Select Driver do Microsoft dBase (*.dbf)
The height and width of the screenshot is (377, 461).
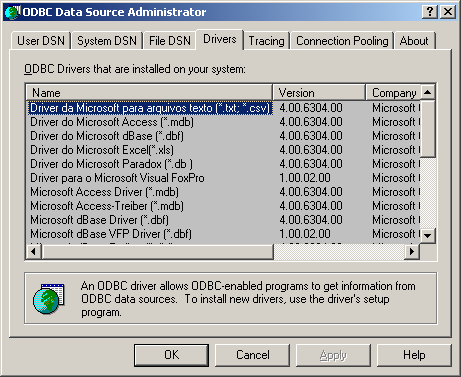click(107, 136)
